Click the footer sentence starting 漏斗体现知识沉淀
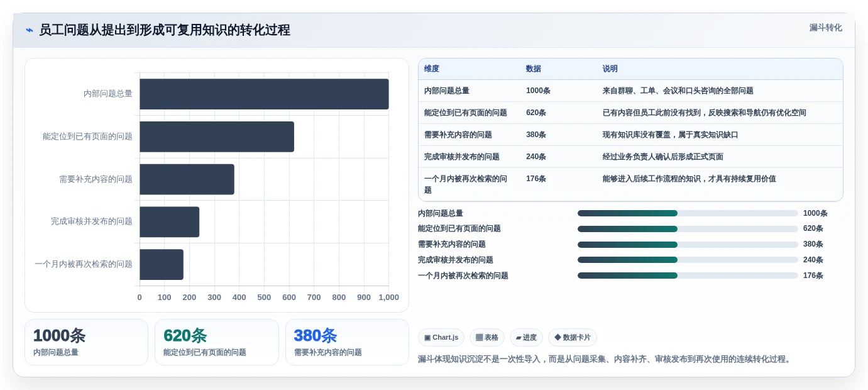This screenshot has width=868, height=390. pos(606,359)
